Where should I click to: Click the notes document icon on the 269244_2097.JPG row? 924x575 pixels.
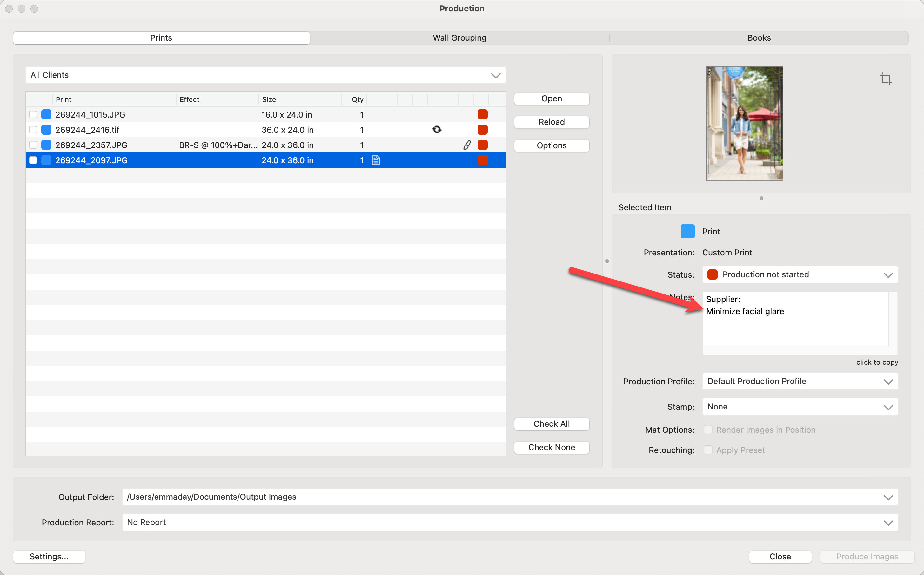point(376,160)
